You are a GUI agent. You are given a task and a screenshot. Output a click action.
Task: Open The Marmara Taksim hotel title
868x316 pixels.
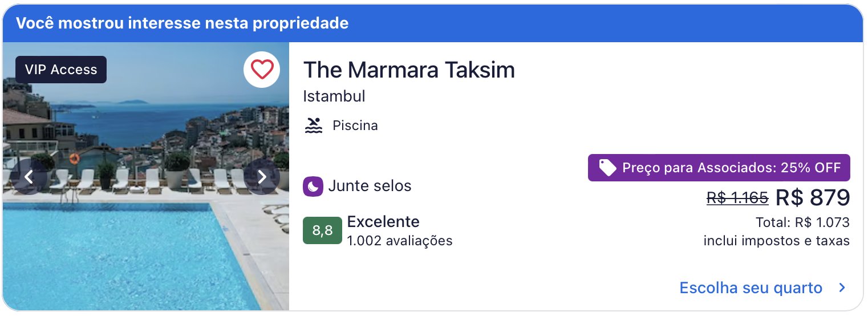409,70
